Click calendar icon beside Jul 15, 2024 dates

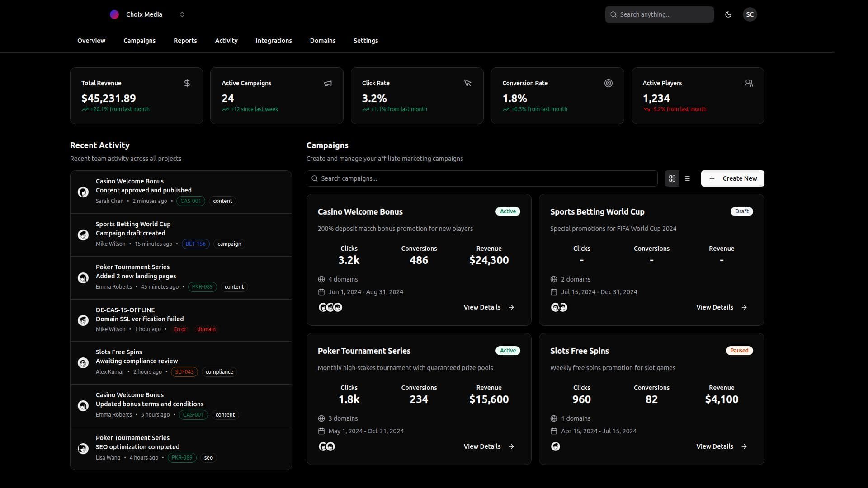click(554, 292)
